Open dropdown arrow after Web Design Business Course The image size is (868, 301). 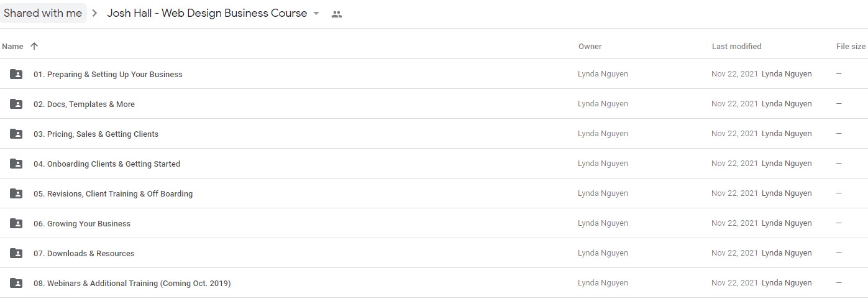point(316,14)
